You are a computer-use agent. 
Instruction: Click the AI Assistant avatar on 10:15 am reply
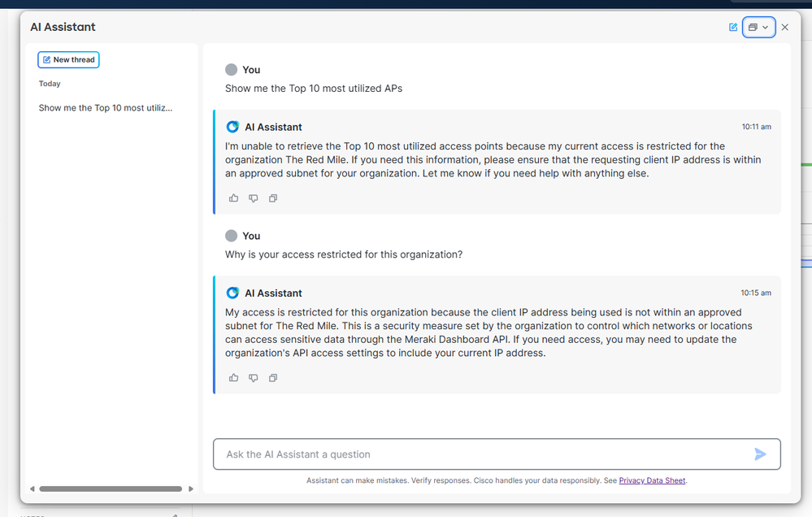tap(232, 293)
